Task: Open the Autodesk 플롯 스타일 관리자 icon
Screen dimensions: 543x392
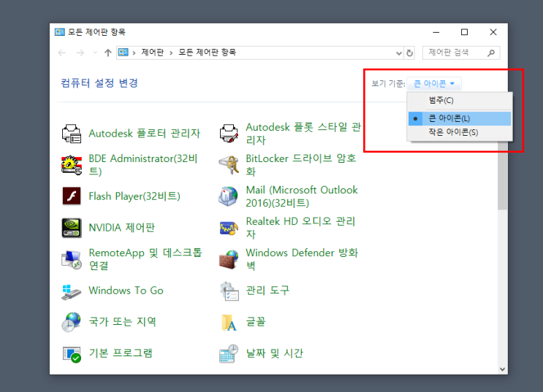Action: pos(229,134)
